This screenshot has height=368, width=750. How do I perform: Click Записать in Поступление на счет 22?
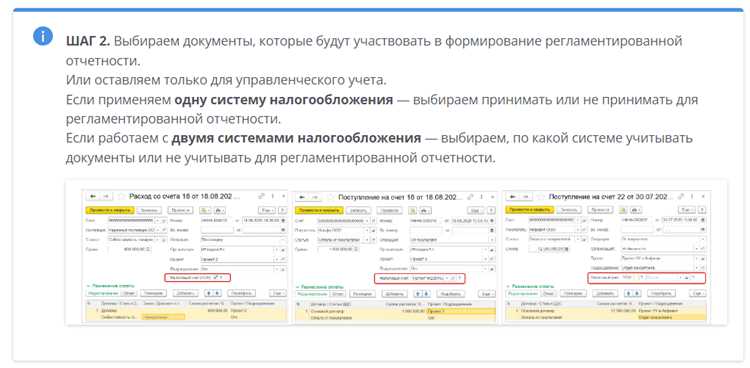click(x=569, y=210)
